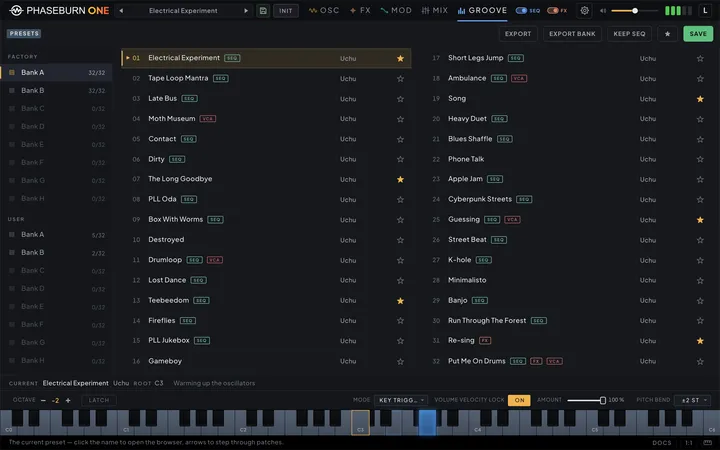Switch to the FX tab
Screen dimensions: 720x450
pyautogui.click(x=360, y=11)
